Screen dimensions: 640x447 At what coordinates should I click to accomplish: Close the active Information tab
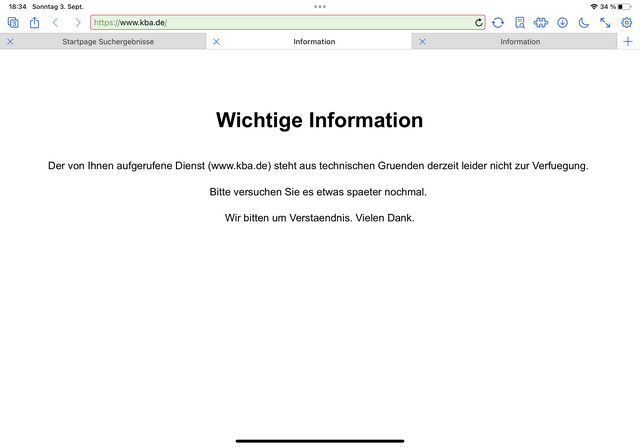tap(217, 42)
